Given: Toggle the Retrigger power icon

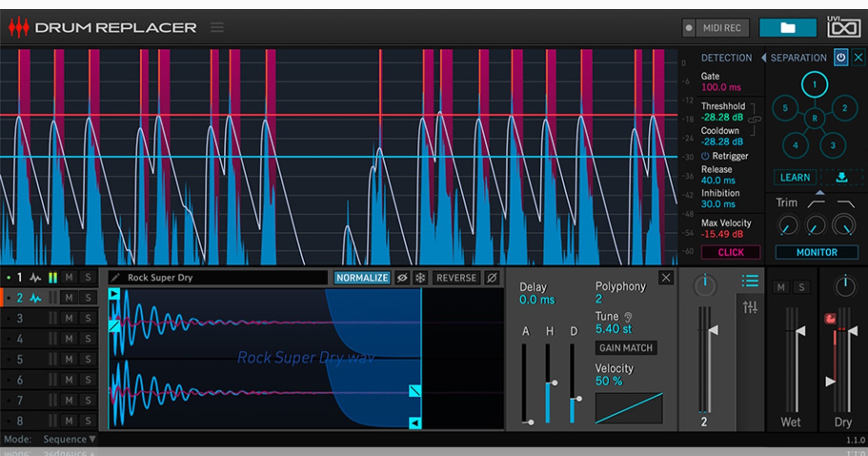Looking at the screenshot, I should point(705,156).
